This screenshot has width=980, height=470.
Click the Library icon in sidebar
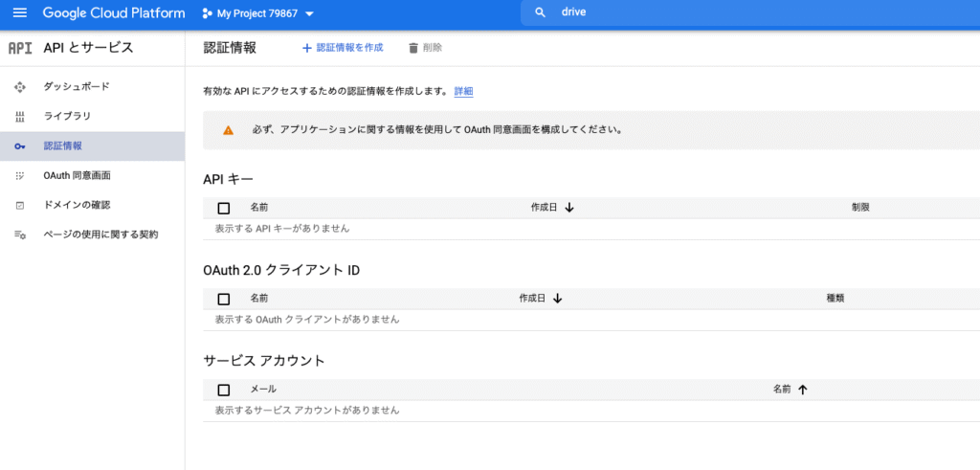point(19,117)
